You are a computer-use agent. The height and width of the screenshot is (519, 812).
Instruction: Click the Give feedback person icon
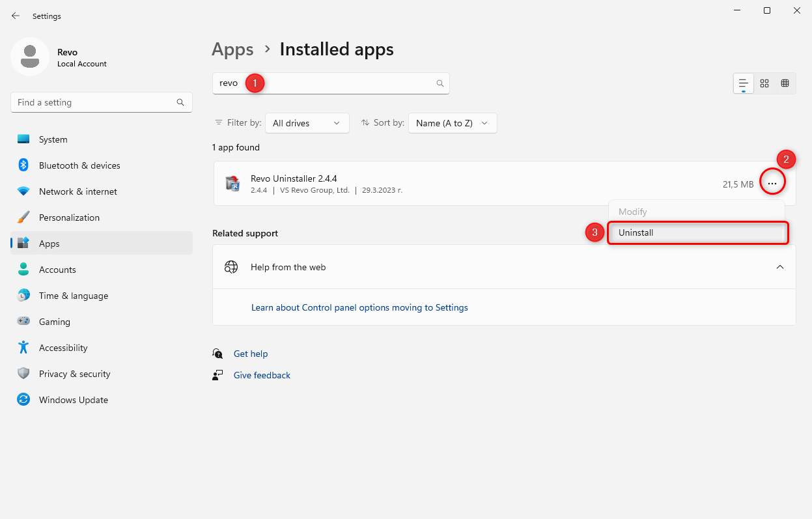tap(218, 375)
